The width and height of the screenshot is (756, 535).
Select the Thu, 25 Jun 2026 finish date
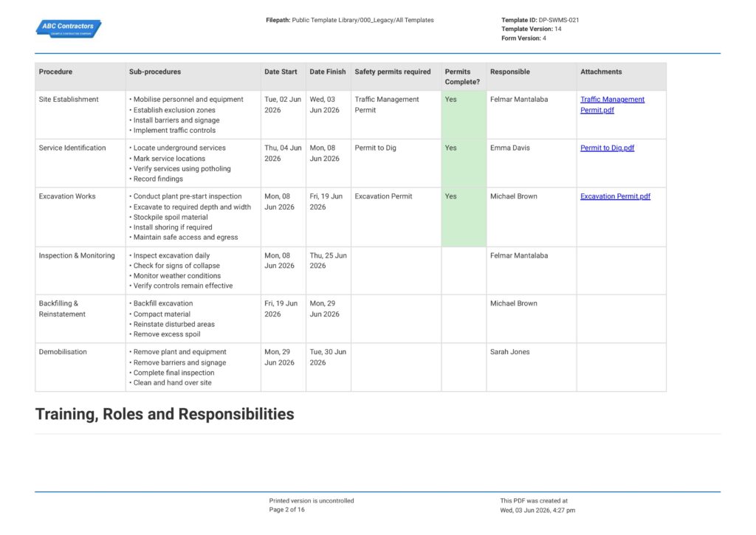(328, 260)
